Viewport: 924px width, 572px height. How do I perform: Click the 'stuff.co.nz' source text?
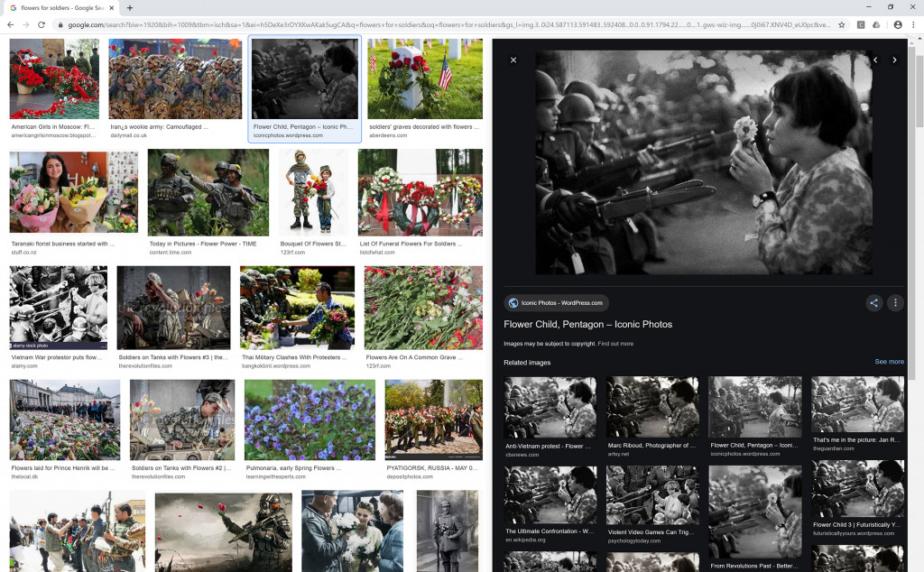(x=23, y=252)
